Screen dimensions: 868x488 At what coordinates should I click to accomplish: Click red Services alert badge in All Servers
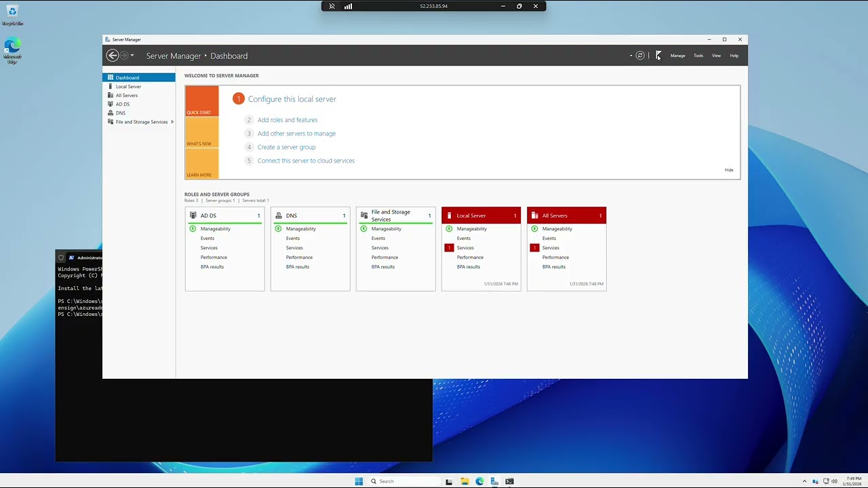tap(534, 247)
